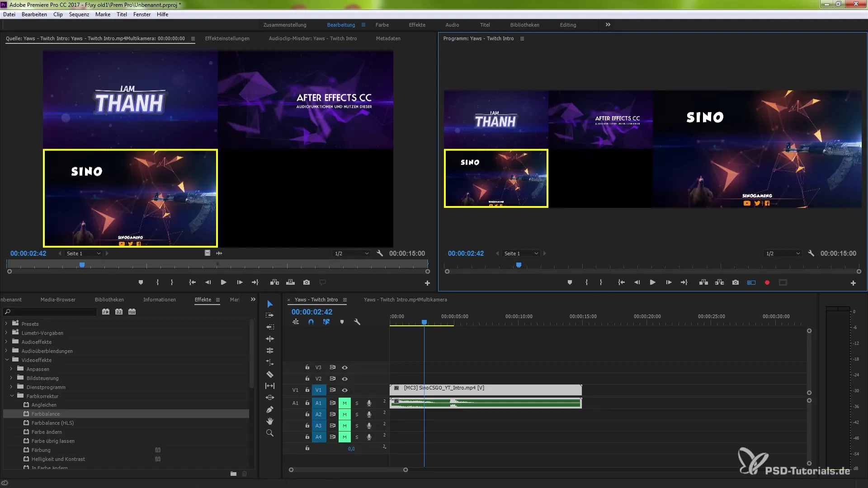Filter accelerated effects in Effects panel
The width and height of the screenshot is (868, 488).
(x=106, y=312)
